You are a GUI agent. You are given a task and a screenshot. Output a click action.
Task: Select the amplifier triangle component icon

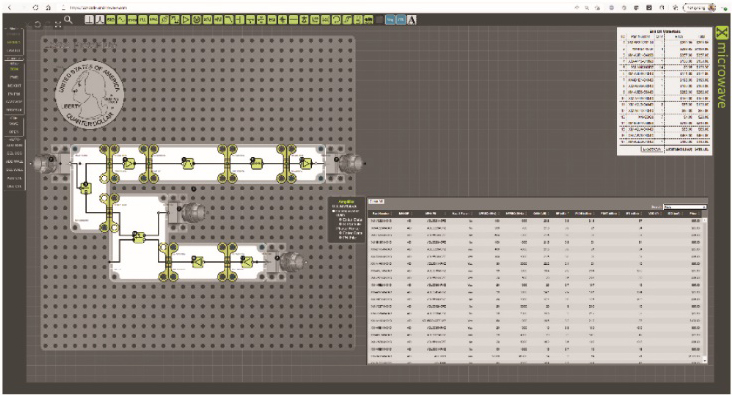click(186, 20)
